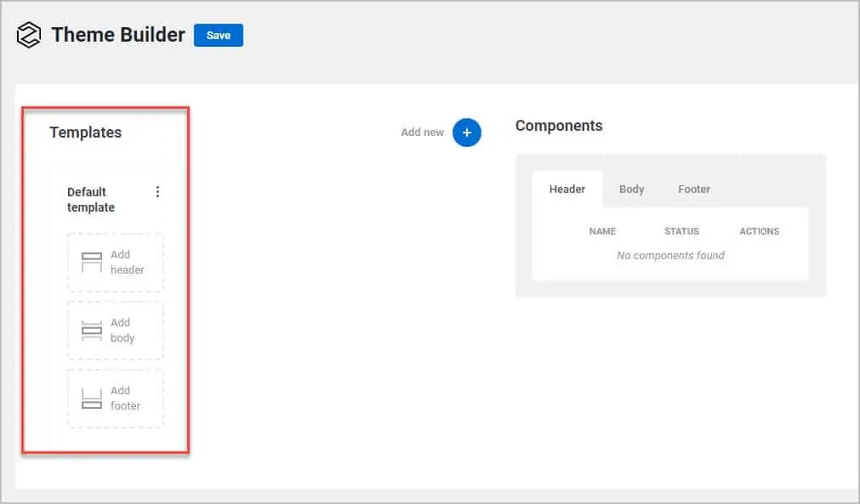Select the Default template entry
The height and width of the screenshot is (504, 860).
pyautogui.click(x=90, y=199)
